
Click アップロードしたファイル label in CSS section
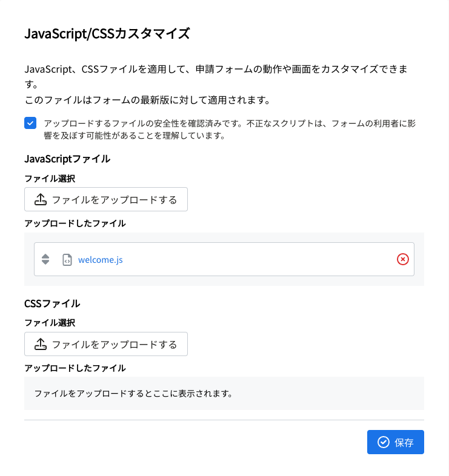click(x=75, y=368)
